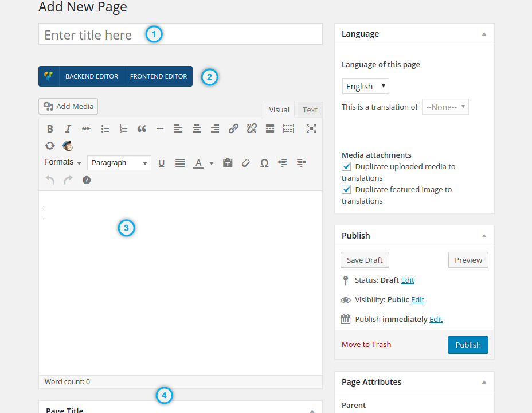Toggle distraction-free fullscreen mode icon
The width and height of the screenshot is (532, 413).
tap(311, 128)
